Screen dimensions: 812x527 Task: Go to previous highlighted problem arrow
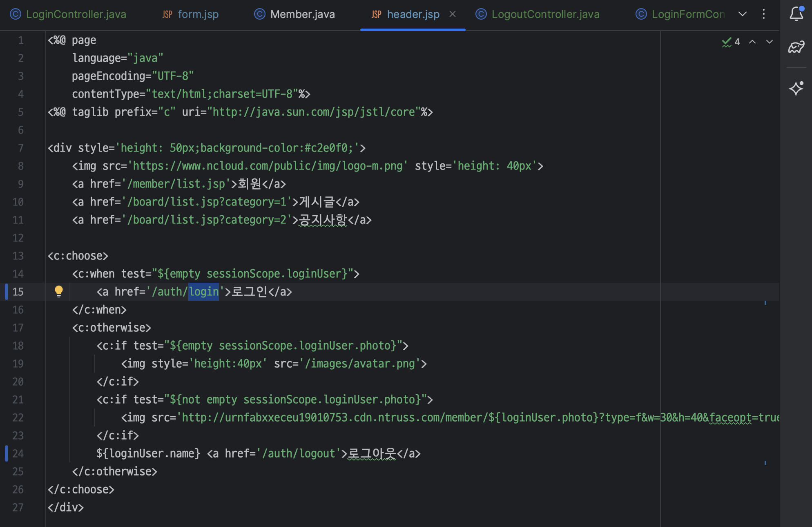point(752,42)
